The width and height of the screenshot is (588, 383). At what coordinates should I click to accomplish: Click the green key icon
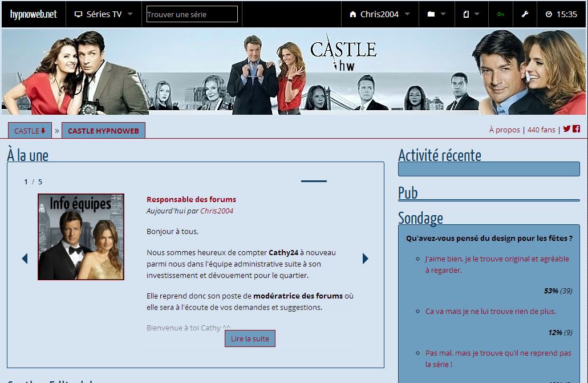[x=501, y=14]
